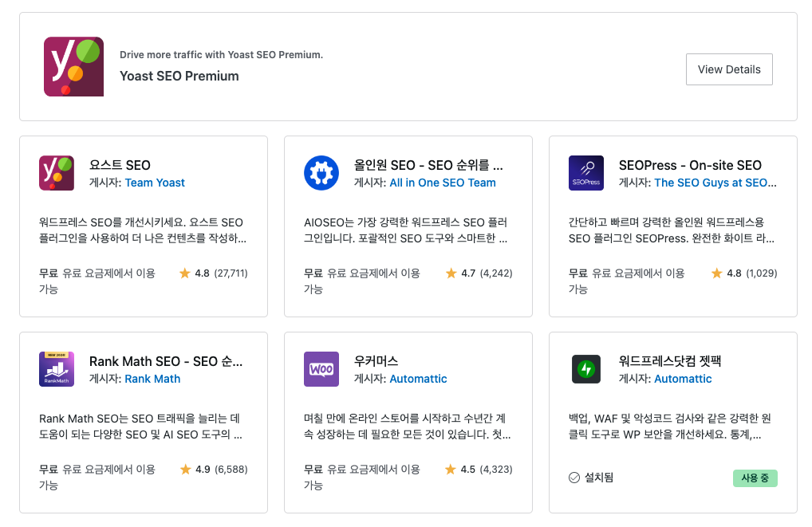812x527 pixels.
Task: Click the 설치됨 checkmark on the Jetpack card
Action: pyautogui.click(x=574, y=477)
